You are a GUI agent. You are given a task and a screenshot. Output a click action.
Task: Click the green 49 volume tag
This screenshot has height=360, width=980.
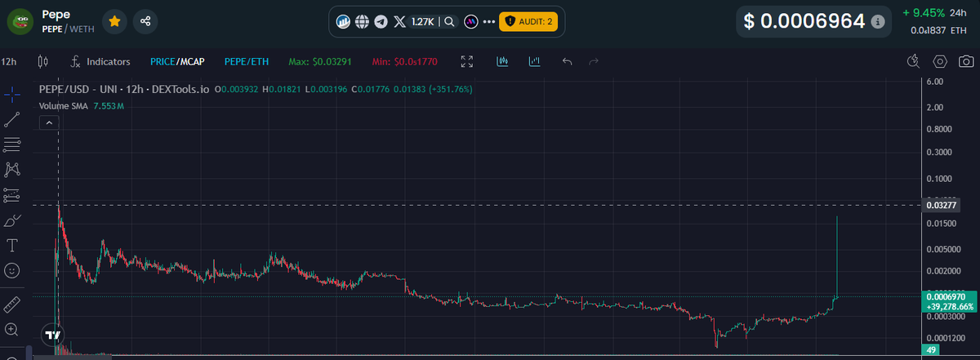pos(929,350)
